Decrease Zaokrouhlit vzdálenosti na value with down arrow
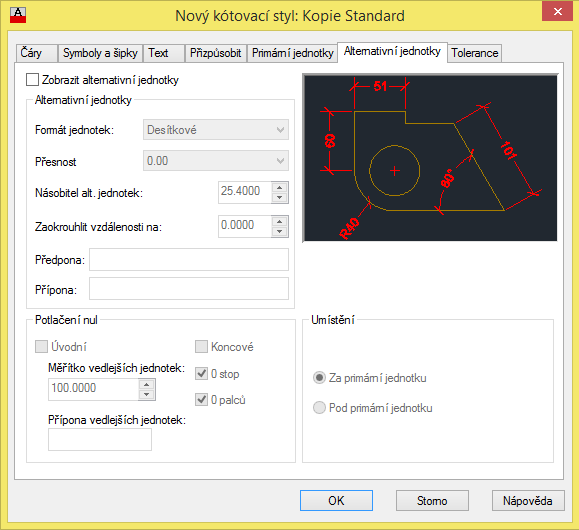 point(280,231)
